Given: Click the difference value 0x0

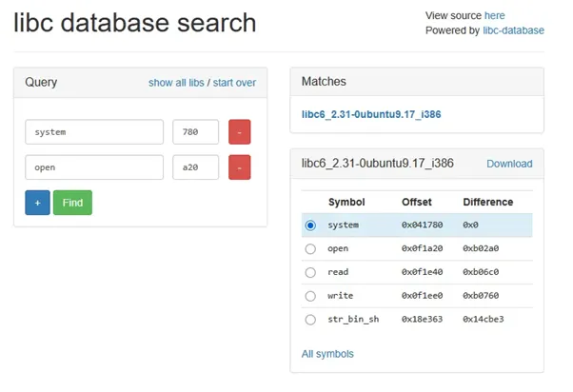Looking at the screenshot, I should tap(470, 225).
